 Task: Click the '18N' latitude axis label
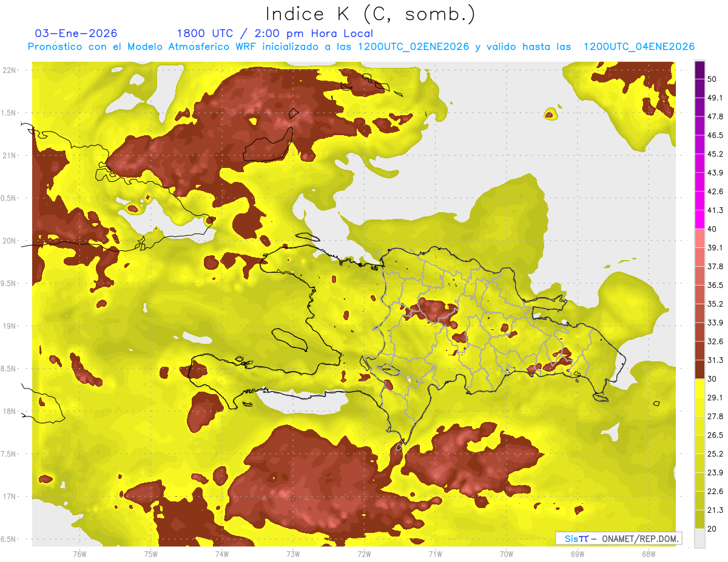click(10, 411)
